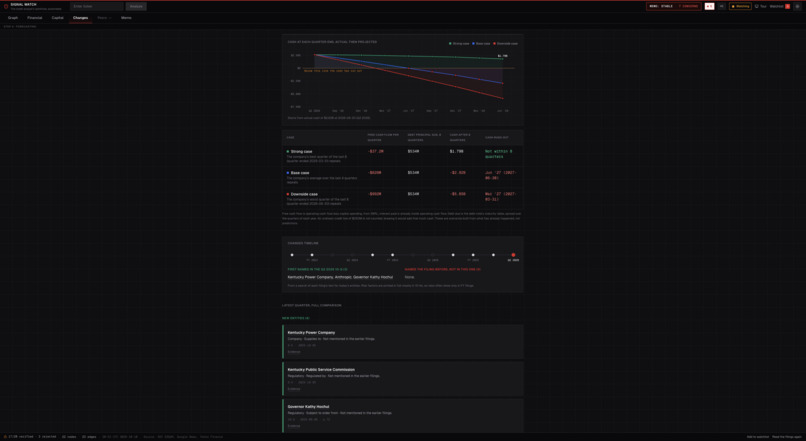Click the grey button beside the Watching button
The width and height of the screenshot is (806, 441).
pyautogui.click(x=721, y=6)
